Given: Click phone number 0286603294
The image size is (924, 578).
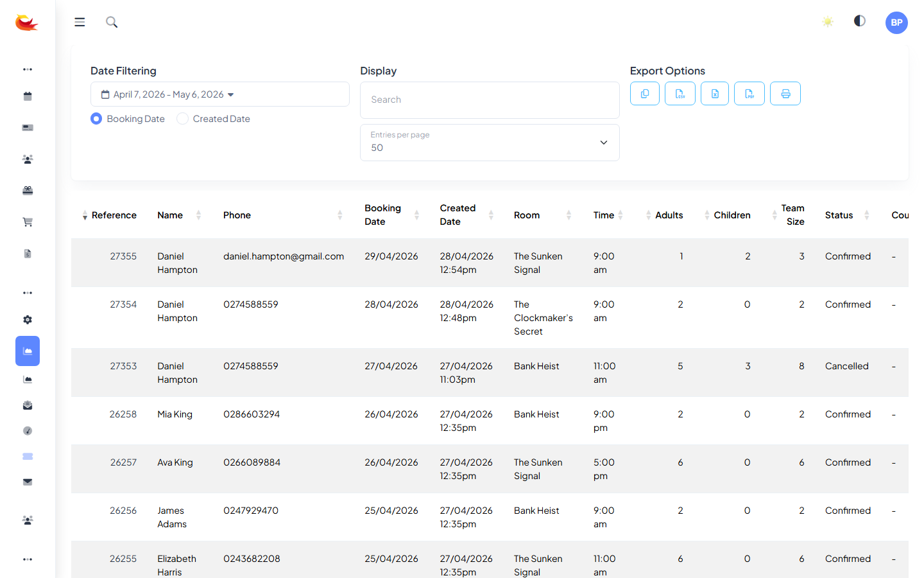Looking at the screenshot, I should [x=252, y=414].
